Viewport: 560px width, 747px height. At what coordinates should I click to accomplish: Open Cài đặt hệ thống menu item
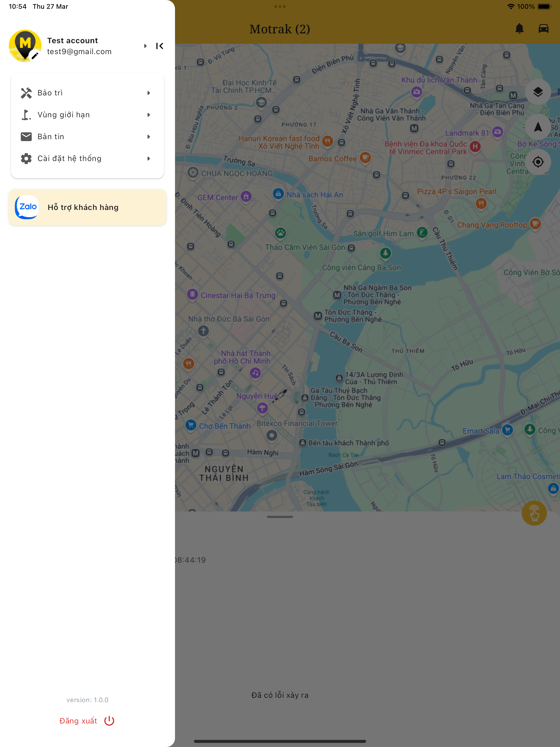coord(69,158)
